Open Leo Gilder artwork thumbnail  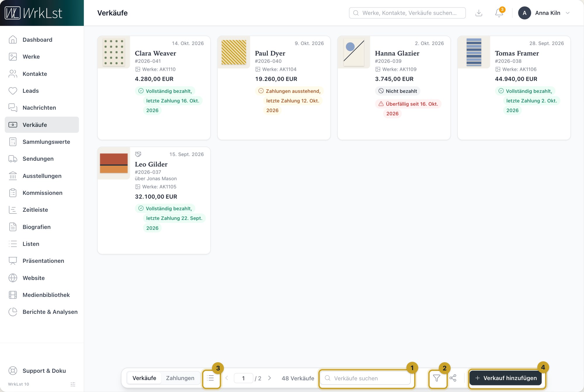point(114,163)
